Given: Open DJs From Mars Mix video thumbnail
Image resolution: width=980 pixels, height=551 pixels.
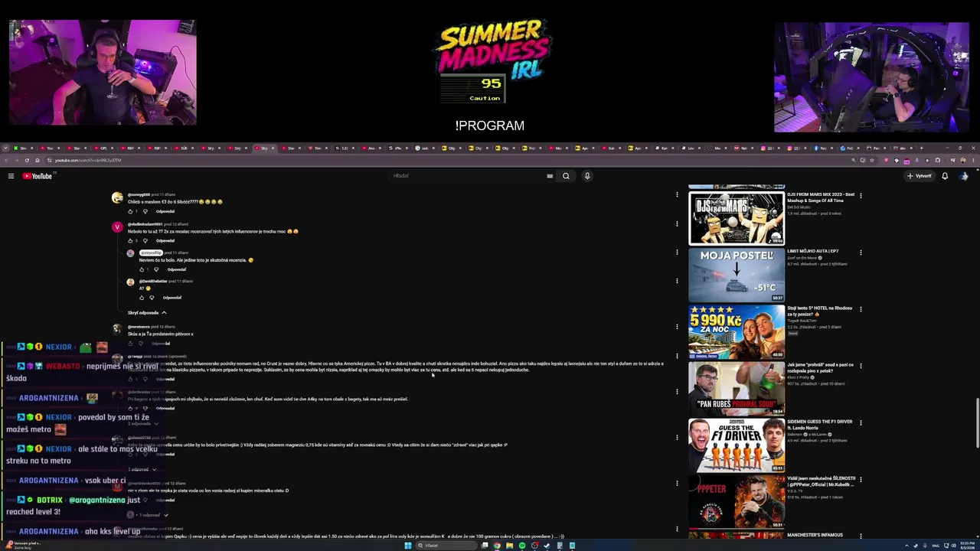Looking at the screenshot, I should 737,218.
